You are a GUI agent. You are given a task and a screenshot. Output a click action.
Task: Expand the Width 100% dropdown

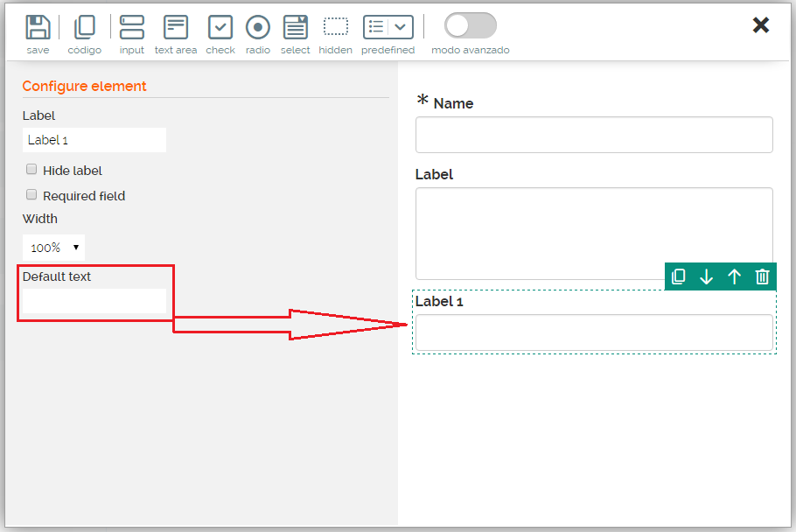pyautogui.click(x=54, y=248)
